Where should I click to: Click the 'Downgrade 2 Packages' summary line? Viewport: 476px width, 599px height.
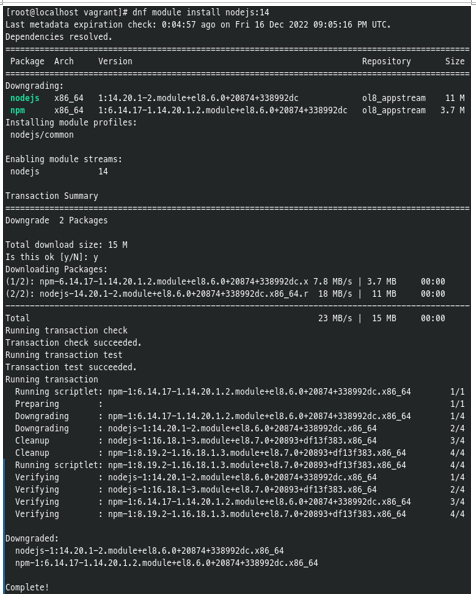(x=57, y=220)
